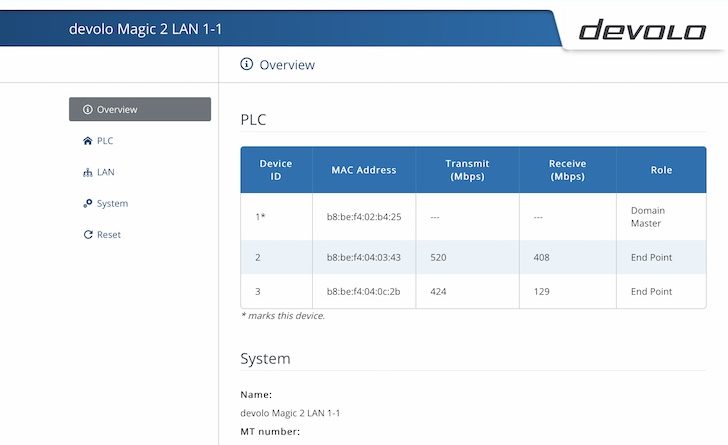Click the Receive (Mbps) column header

point(567,170)
